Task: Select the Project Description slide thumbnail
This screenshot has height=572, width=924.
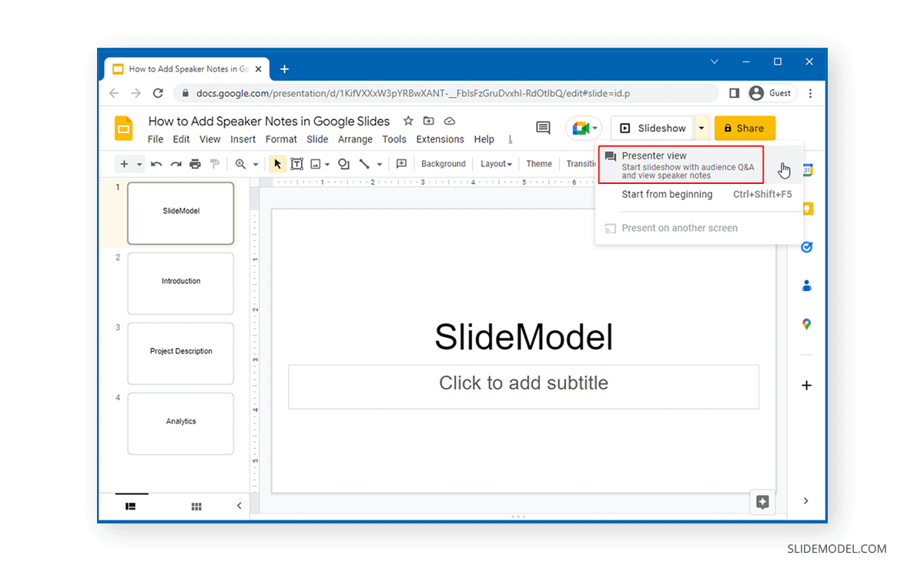Action: (180, 353)
